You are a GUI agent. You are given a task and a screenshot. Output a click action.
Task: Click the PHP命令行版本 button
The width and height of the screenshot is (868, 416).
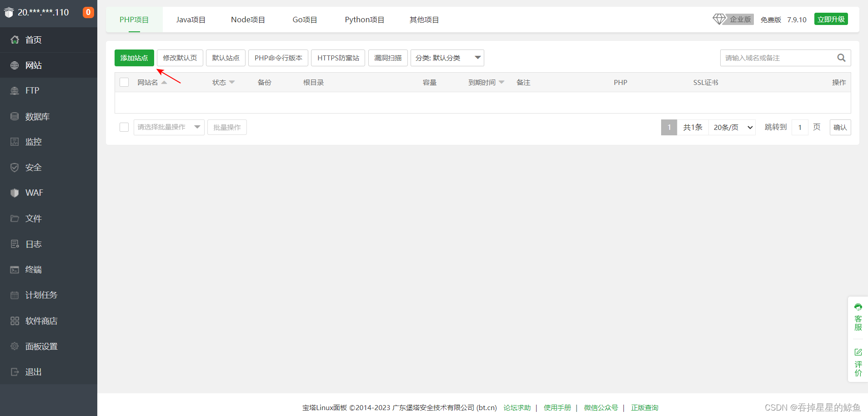click(278, 58)
